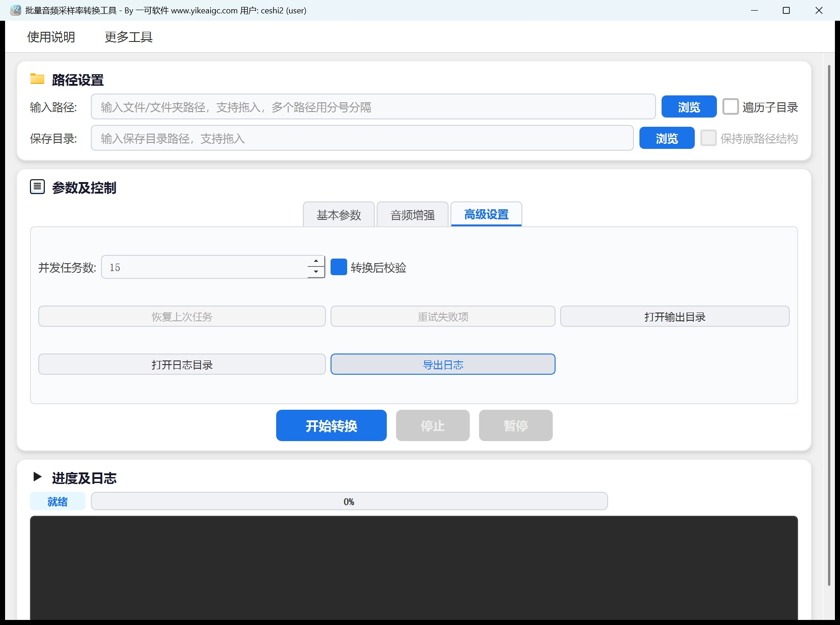
Task: Click the app logo icon in title bar
Action: click(x=16, y=10)
